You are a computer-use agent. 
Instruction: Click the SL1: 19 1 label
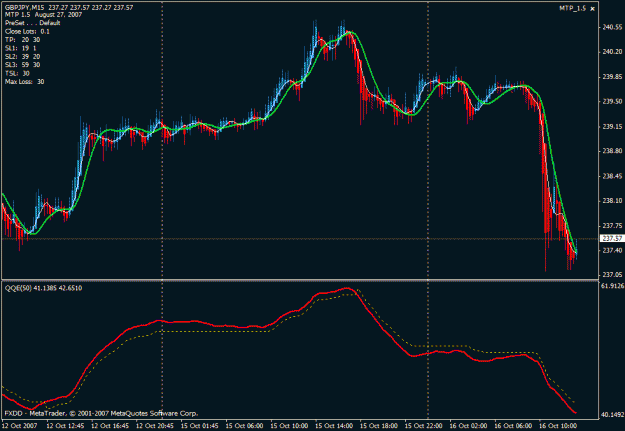[x=21, y=48]
